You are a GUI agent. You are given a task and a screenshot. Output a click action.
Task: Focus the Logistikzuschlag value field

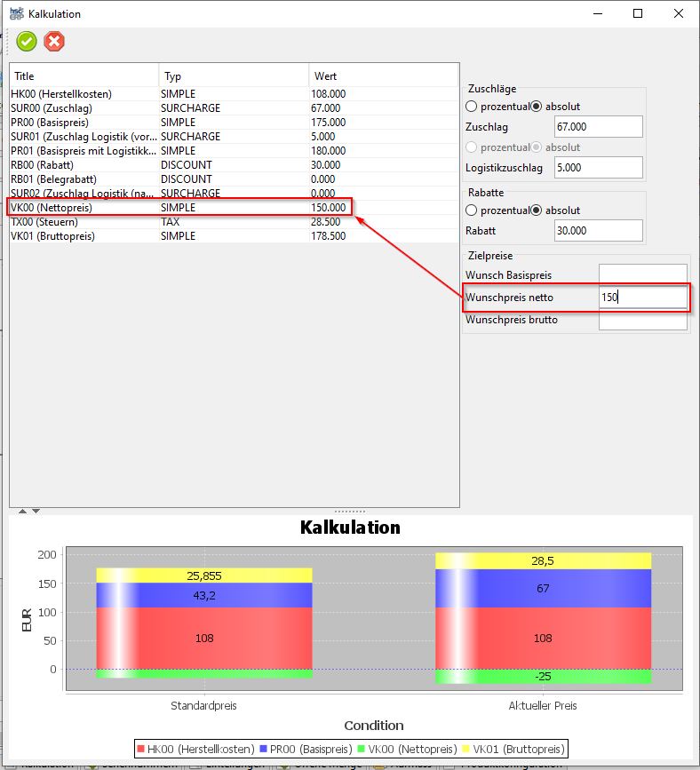point(598,167)
